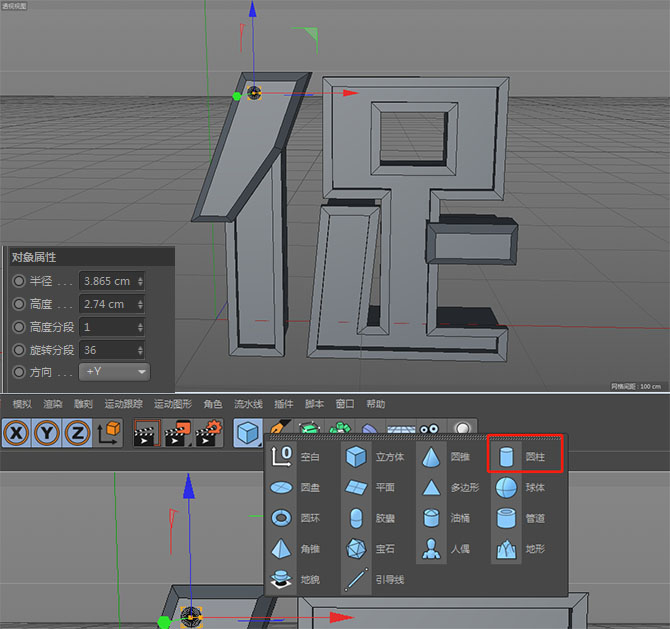The height and width of the screenshot is (629, 670).
Task: Open the 运动跟踪 menu
Action: 123,404
